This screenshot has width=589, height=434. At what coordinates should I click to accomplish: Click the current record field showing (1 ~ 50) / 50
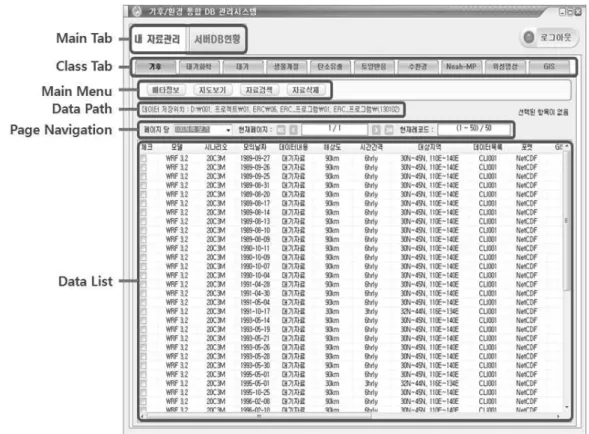point(474,130)
